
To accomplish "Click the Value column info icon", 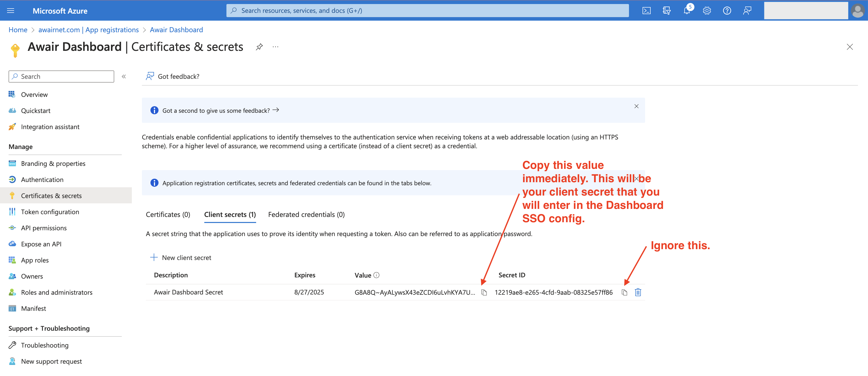I will 376,275.
